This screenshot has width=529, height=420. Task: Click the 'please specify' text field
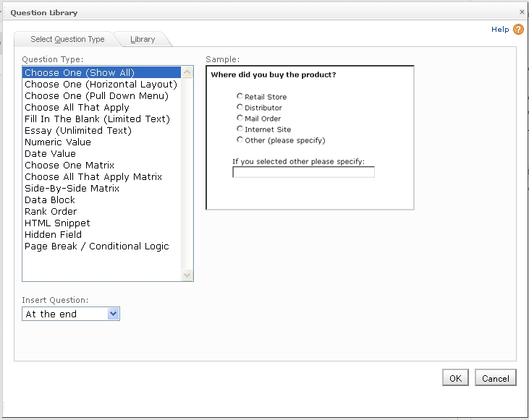coord(303,172)
